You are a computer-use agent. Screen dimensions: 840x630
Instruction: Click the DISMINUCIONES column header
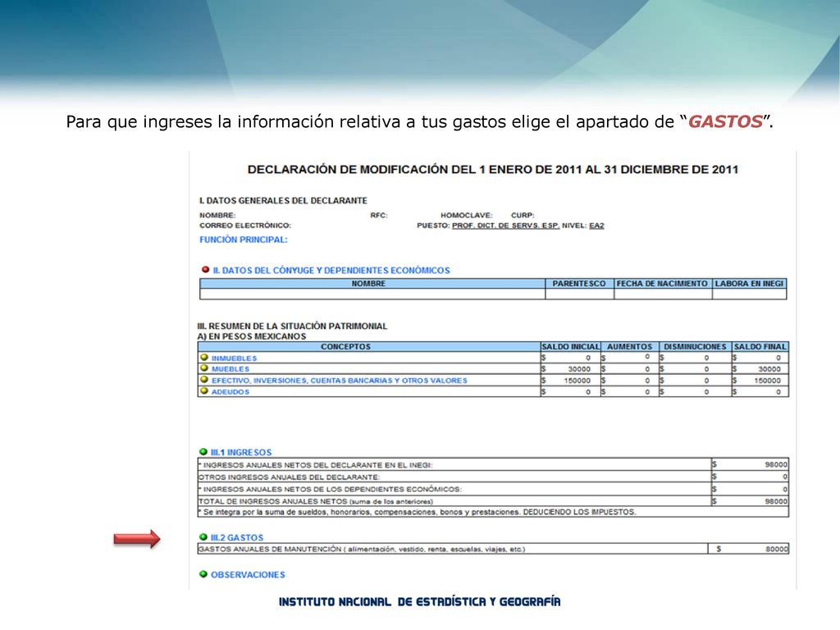tap(695, 347)
